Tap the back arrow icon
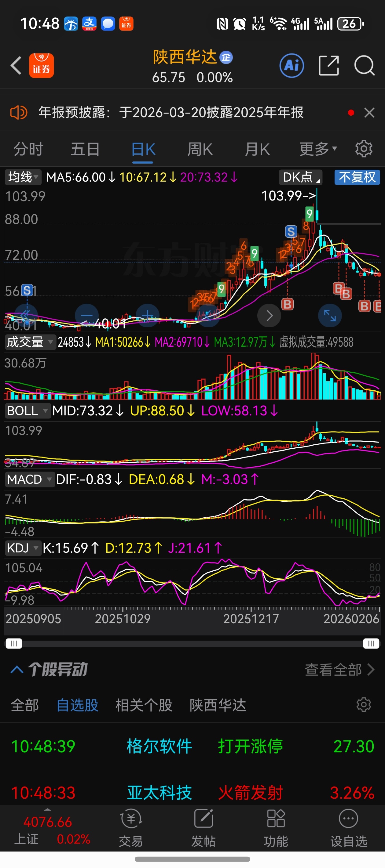Screen dimensions: 385x868 pos(16,65)
